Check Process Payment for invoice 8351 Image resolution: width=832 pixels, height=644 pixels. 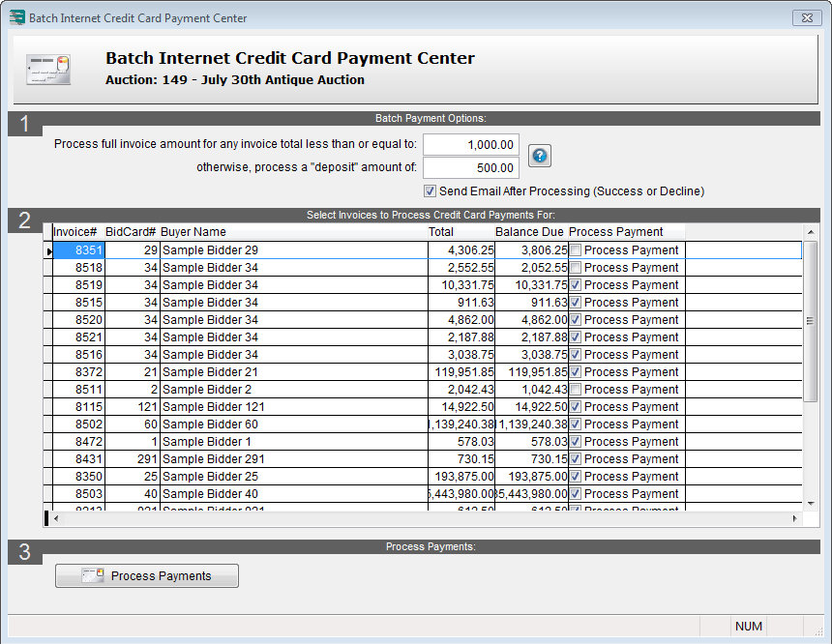pos(576,250)
